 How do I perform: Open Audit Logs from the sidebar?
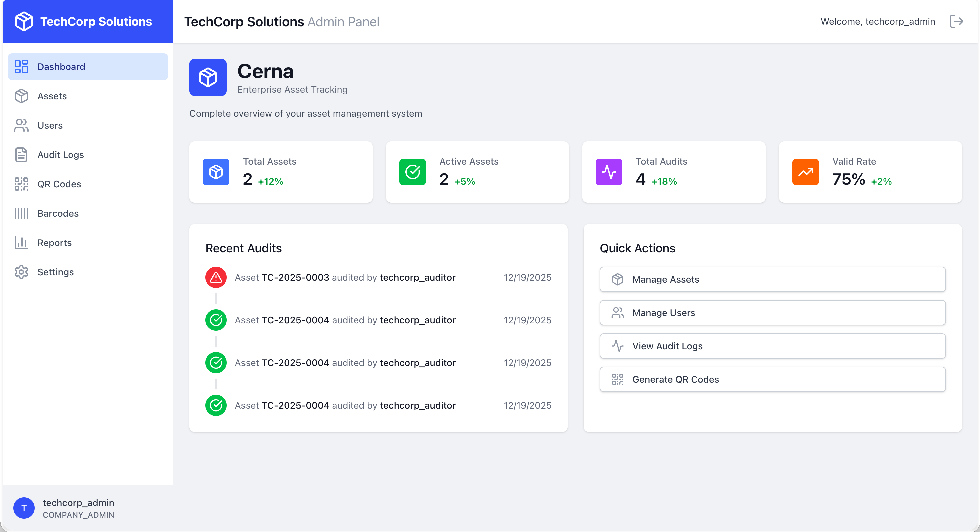[60, 155]
